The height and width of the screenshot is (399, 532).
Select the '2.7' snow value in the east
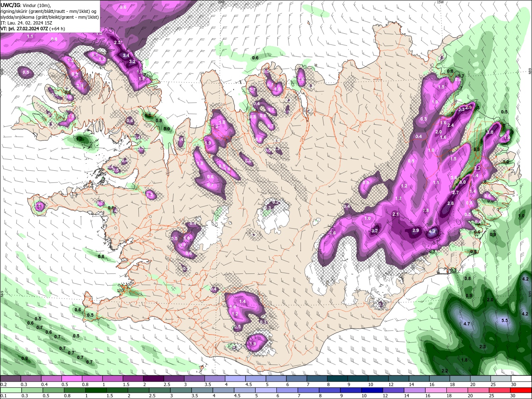(x=455, y=192)
